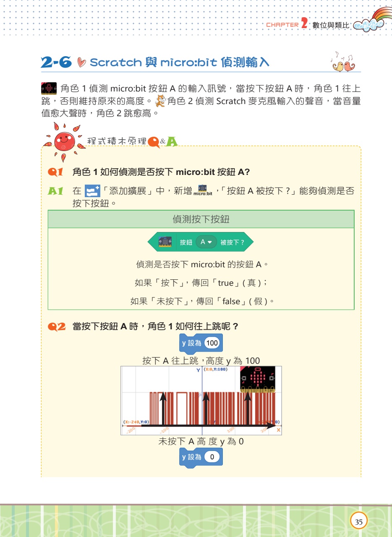Click the red heart icon in the 2-6 title

[x=82, y=63]
